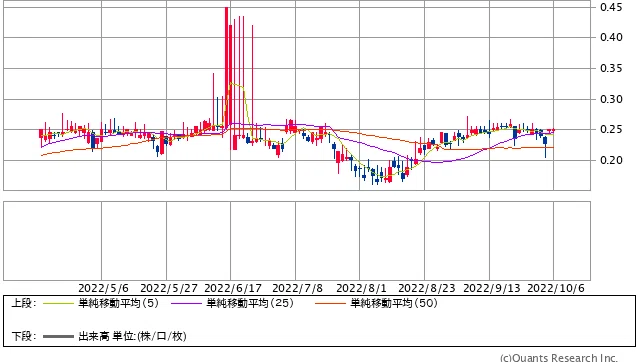Click the 下段: legend heading
This screenshot has height=362, width=638.
click(x=24, y=336)
